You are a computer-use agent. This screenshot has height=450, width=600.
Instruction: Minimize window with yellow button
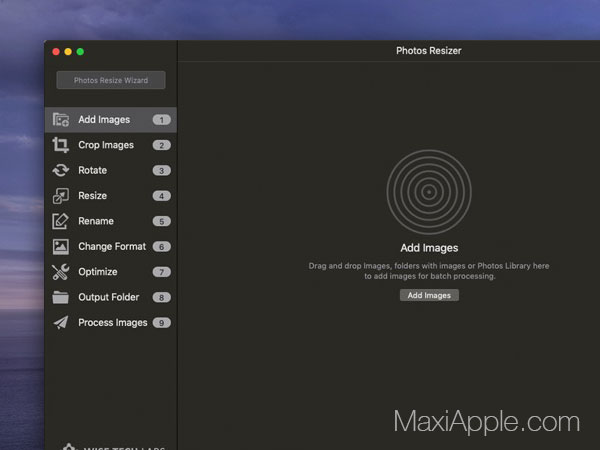click(x=68, y=52)
